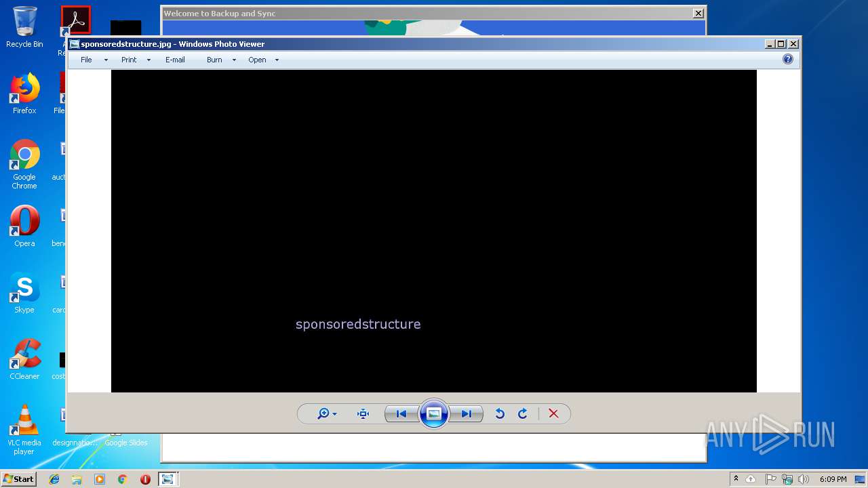Rotate the image clockwise
Viewport: 868px width, 488px height.
pos(523,413)
